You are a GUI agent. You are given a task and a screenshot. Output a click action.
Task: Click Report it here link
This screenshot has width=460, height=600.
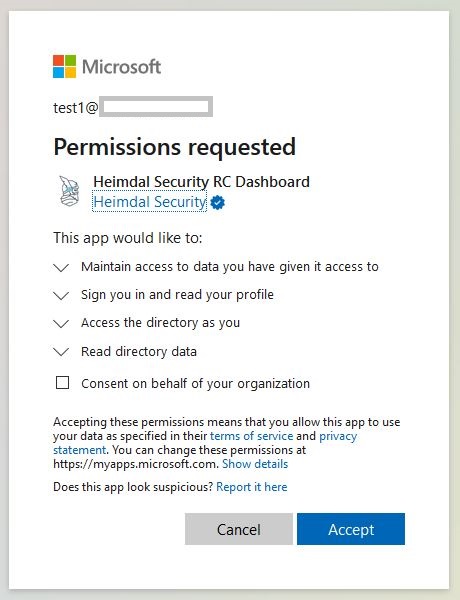(251, 487)
